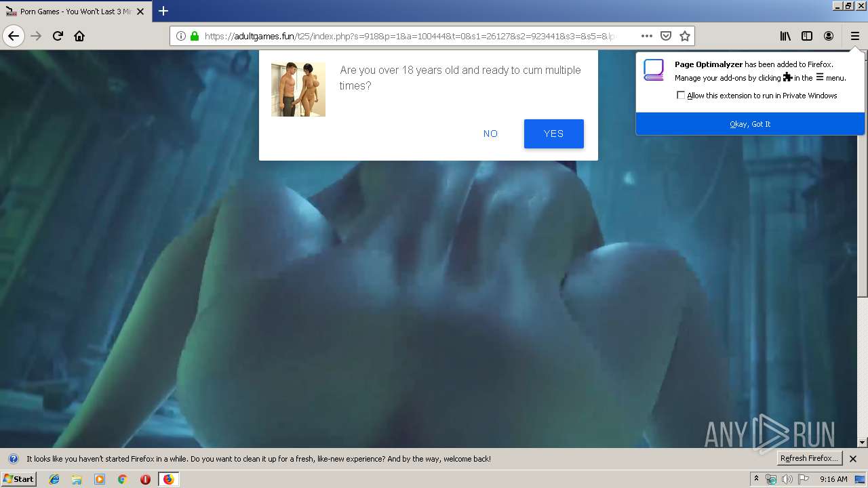Save page to Pocket

pos(666,36)
